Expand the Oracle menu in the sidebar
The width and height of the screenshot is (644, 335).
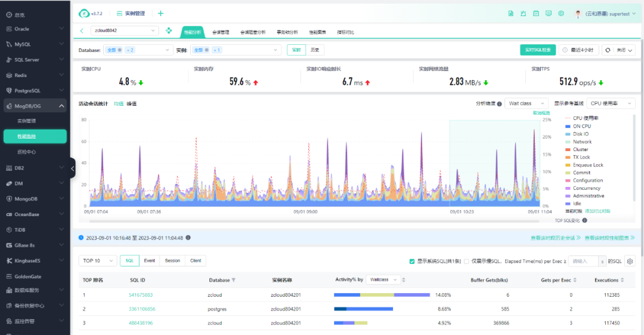point(35,29)
